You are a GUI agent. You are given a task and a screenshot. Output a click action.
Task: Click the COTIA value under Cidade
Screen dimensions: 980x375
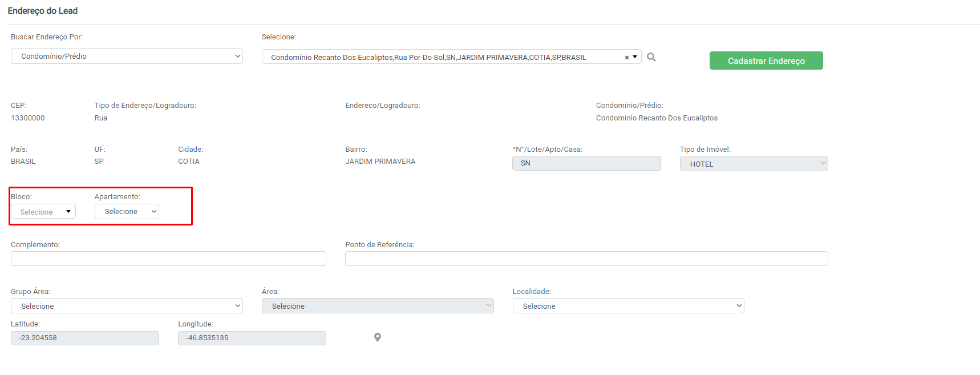click(x=189, y=162)
